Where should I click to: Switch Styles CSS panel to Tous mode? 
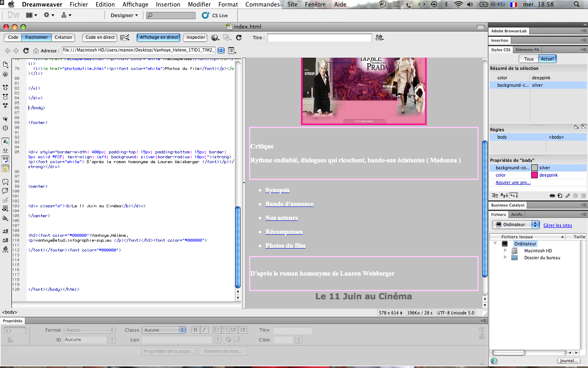pos(529,59)
